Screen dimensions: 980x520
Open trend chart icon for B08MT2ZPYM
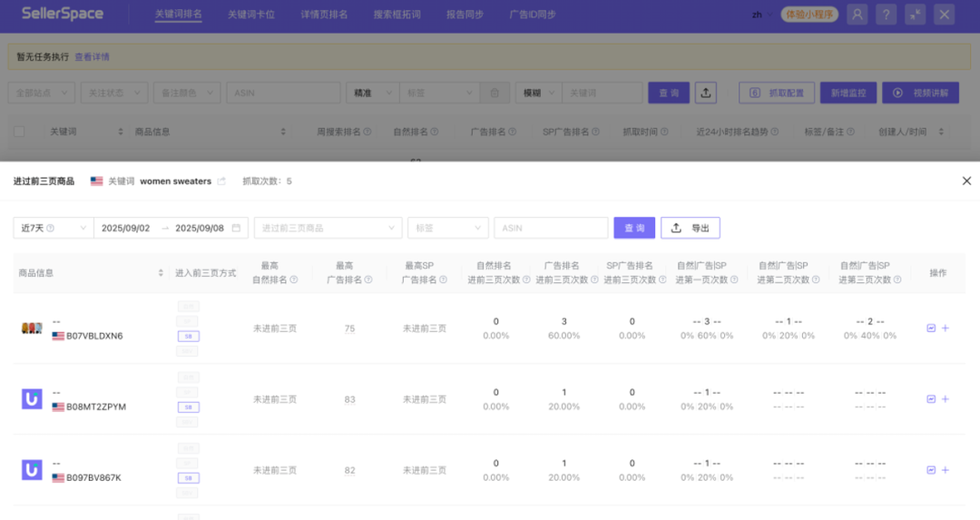[x=931, y=398]
